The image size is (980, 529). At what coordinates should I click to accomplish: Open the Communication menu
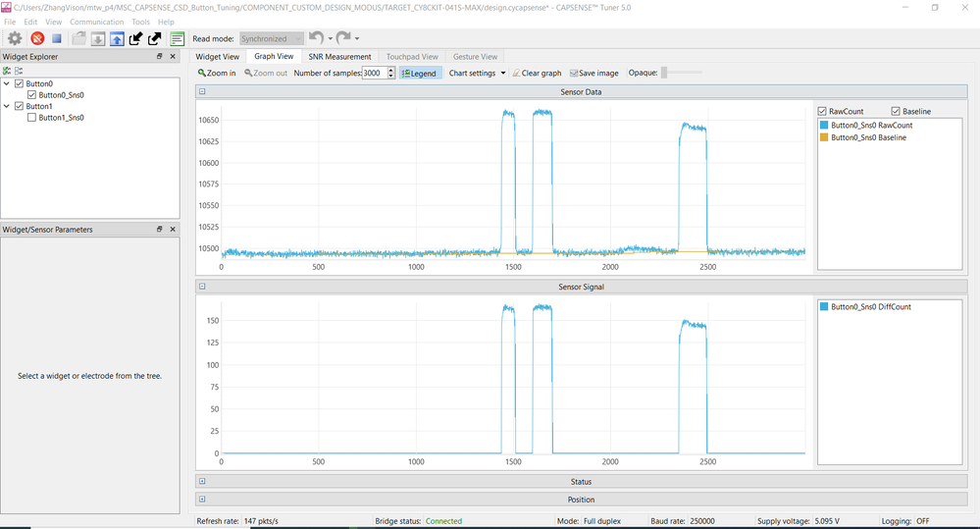[x=96, y=22]
